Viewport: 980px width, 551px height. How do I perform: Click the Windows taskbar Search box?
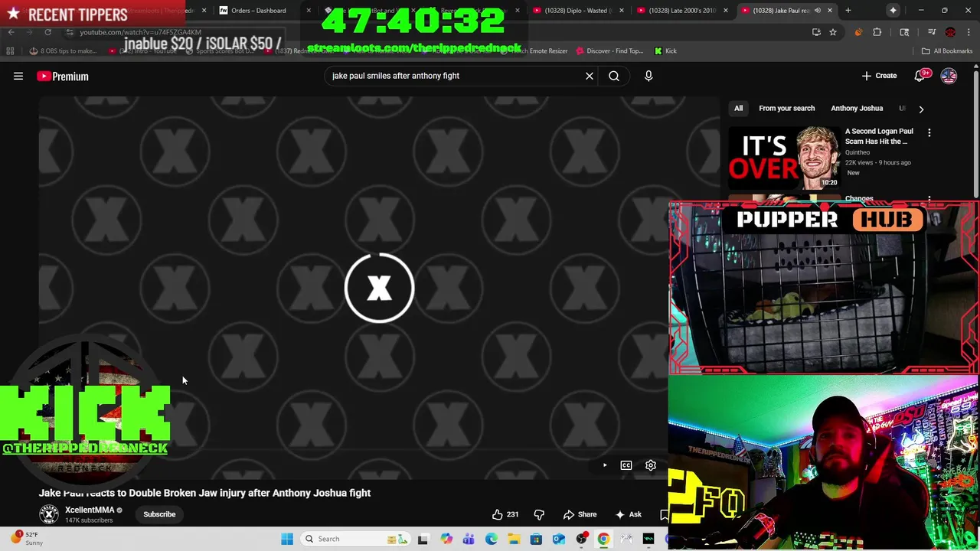tap(354, 539)
